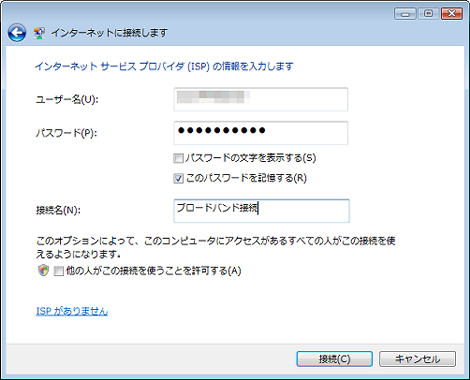Click the network wizard icon in title

[39, 33]
